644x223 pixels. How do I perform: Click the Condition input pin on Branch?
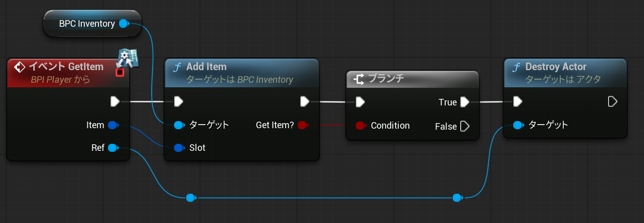coord(360,125)
